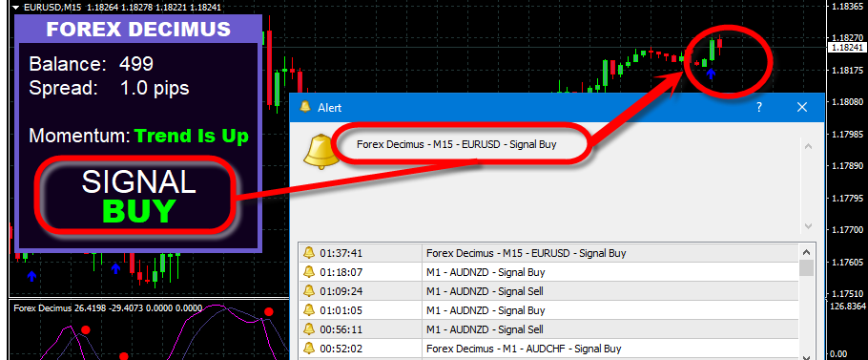Collapse chart using EURUSD,M15 triangle
The height and width of the screenshot is (360, 868).
coord(16,8)
